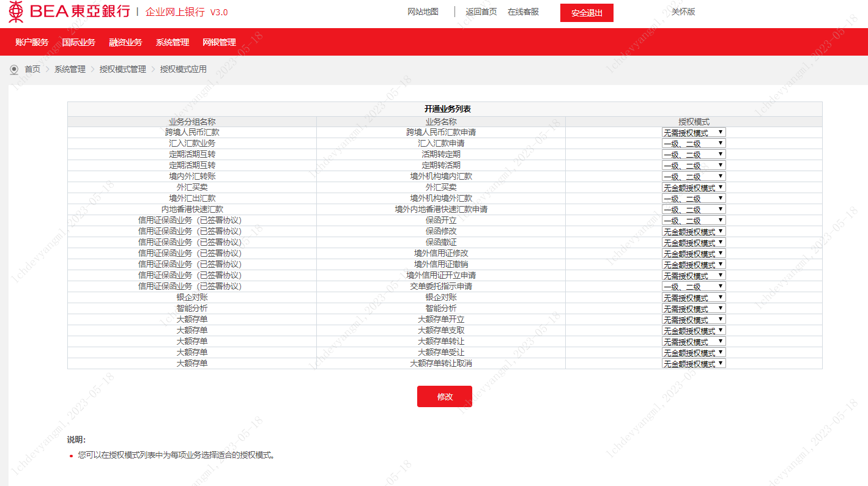
Task: Open the 网站地图 link
Action: click(423, 12)
